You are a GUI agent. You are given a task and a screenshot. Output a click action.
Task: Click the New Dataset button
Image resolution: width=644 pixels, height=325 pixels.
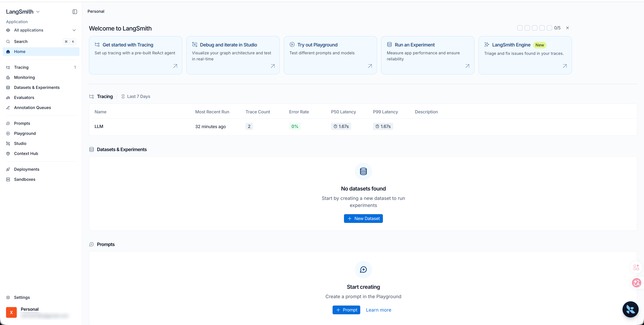point(363,219)
